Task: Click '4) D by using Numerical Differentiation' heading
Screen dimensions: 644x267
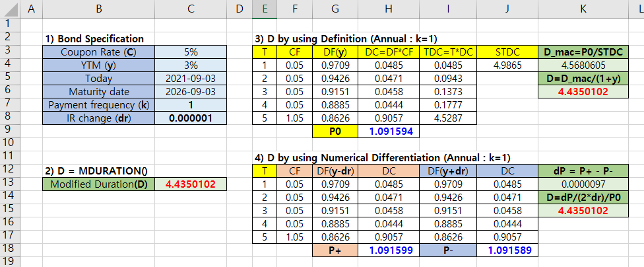Action: 383,157
